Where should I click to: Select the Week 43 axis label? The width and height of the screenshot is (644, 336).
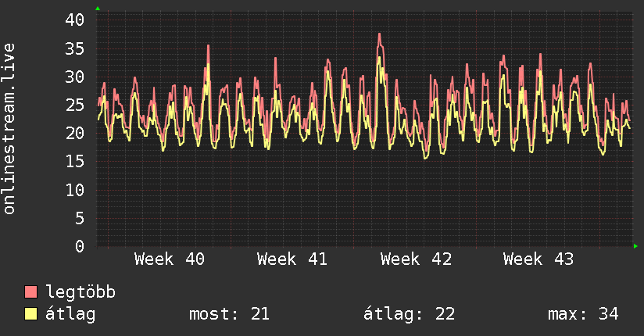tap(538, 259)
